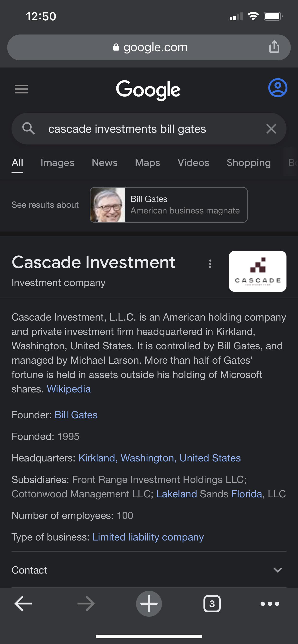This screenshot has width=298, height=644.
Task: Go back with the browser back arrow
Action: point(23,604)
